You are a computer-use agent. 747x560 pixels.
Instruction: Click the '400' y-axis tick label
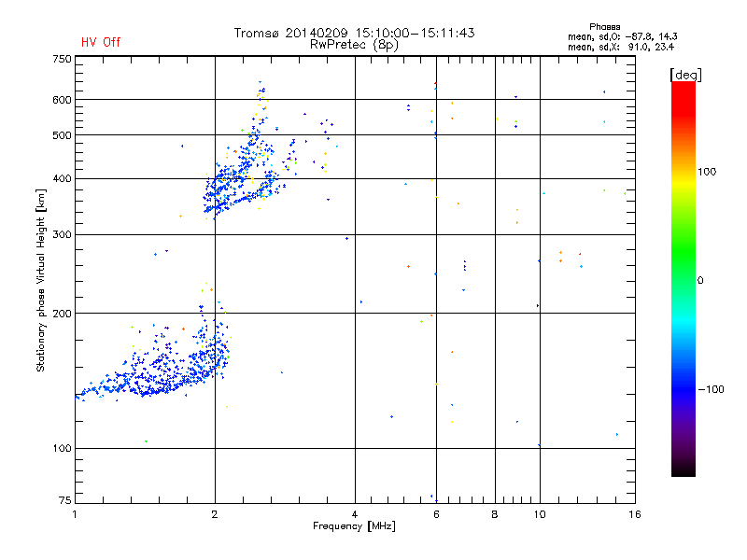[62, 179]
